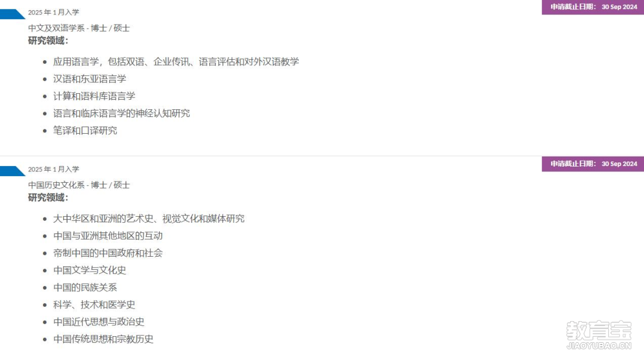
Task: Click 中国近代思想与政治史 list item
Action: click(98, 322)
